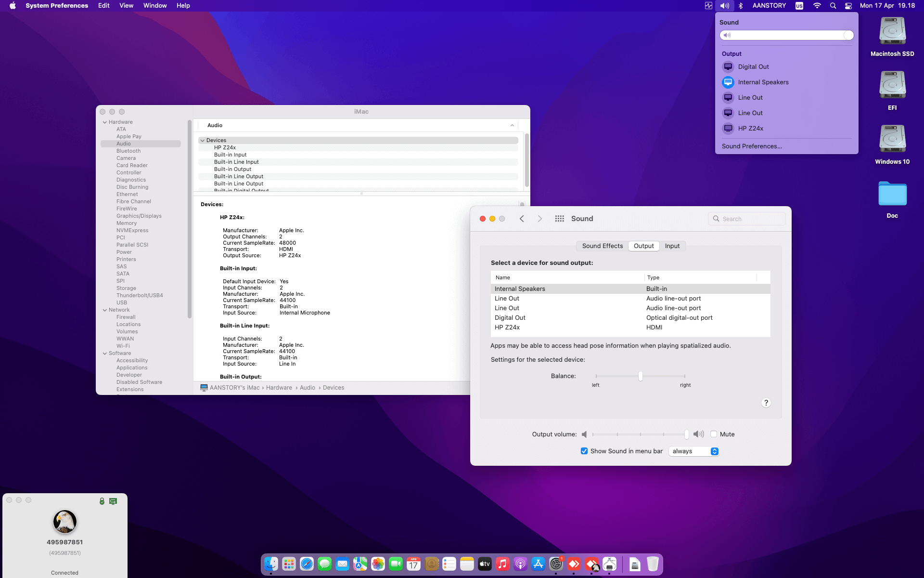Screen dimensions: 924x578
Task: Collapse the Devices disclosure triangle
Action: pos(203,140)
